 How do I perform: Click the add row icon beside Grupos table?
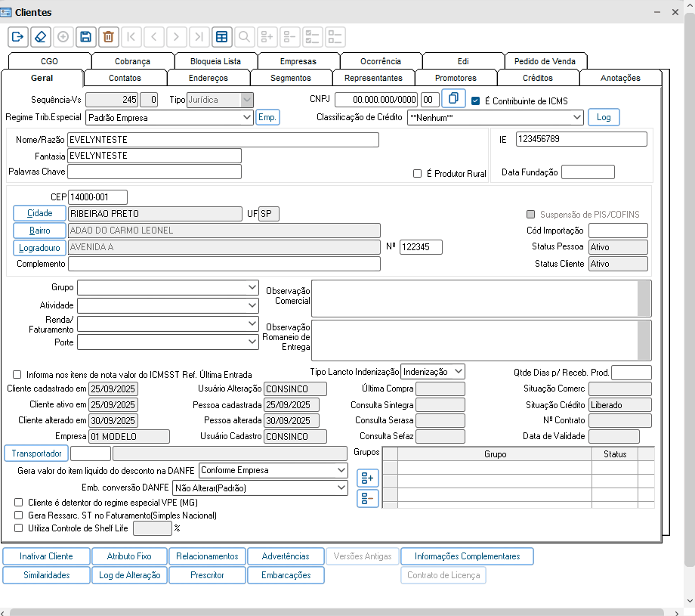(368, 478)
